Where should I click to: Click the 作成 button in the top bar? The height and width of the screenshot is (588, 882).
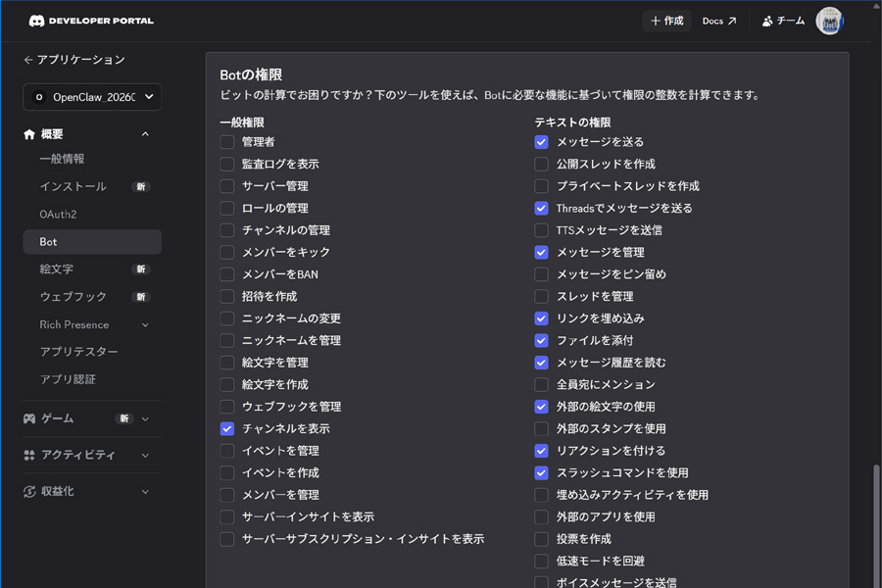coord(666,20)
